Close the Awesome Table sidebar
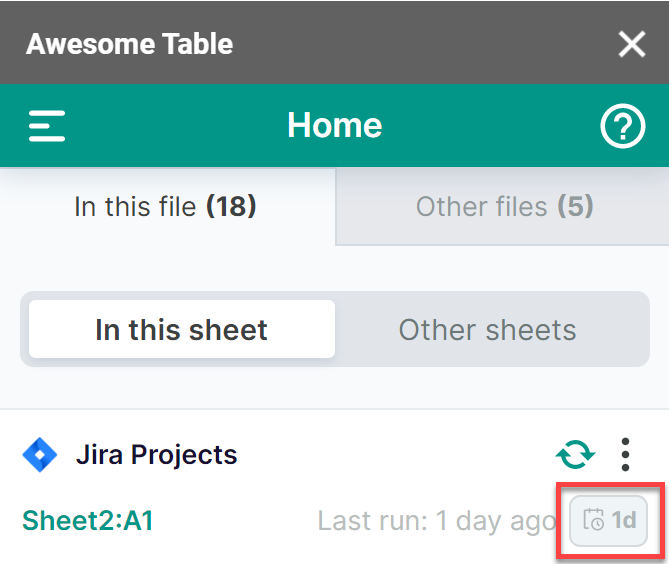 coord(632,44)
